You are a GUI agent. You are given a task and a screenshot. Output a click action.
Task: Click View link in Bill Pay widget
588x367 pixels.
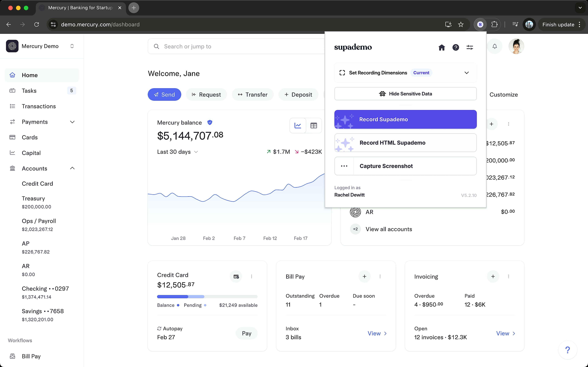(377, 333)
